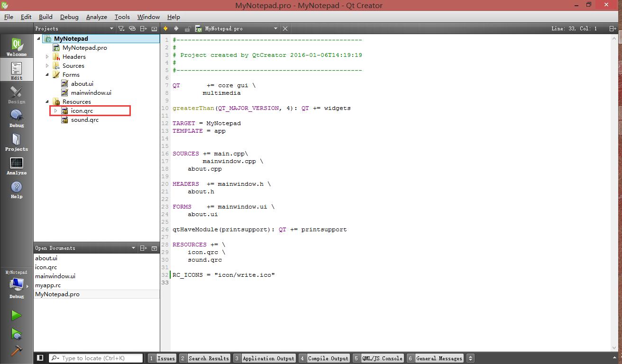This screenshot has height=364, width=622.
Task: Open myapp.rc in Open Documents list
Action: [x=97, y=285]
